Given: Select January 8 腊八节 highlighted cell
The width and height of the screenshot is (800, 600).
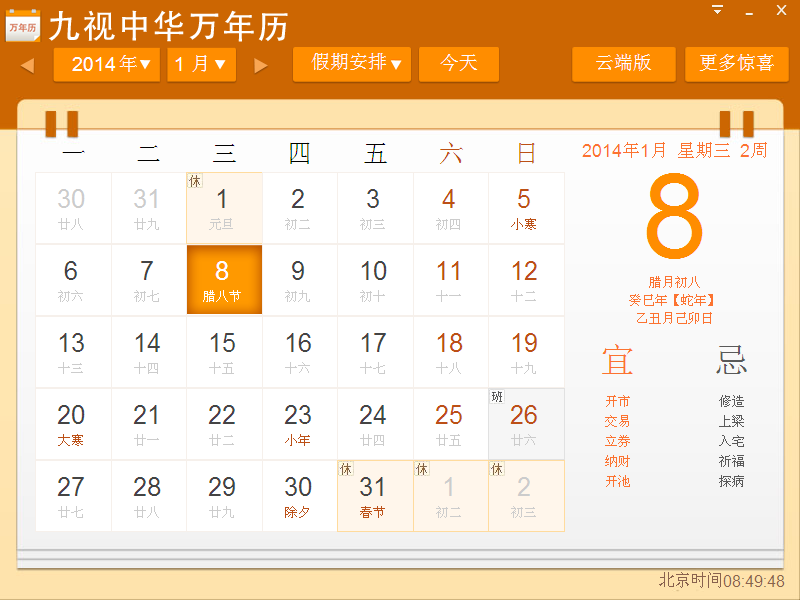Looking at the screenshot, I should coord(224,280).
